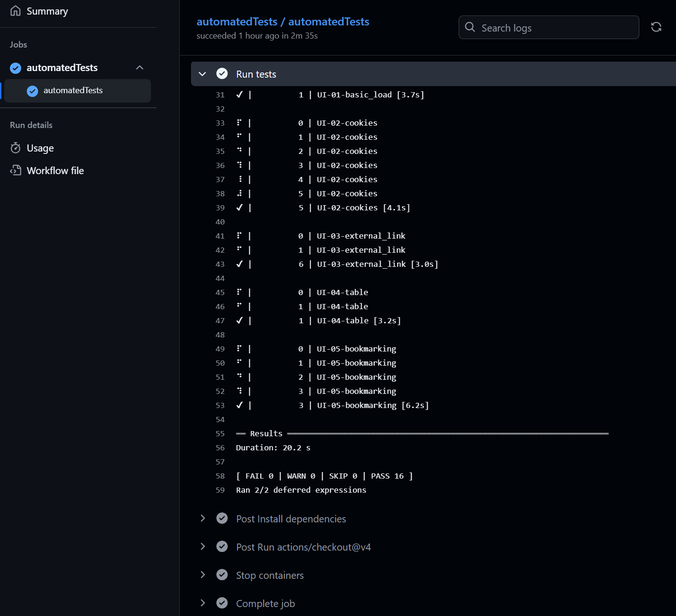
Task: Click the Workflow file code icon
Action: (x=16, y=170)
